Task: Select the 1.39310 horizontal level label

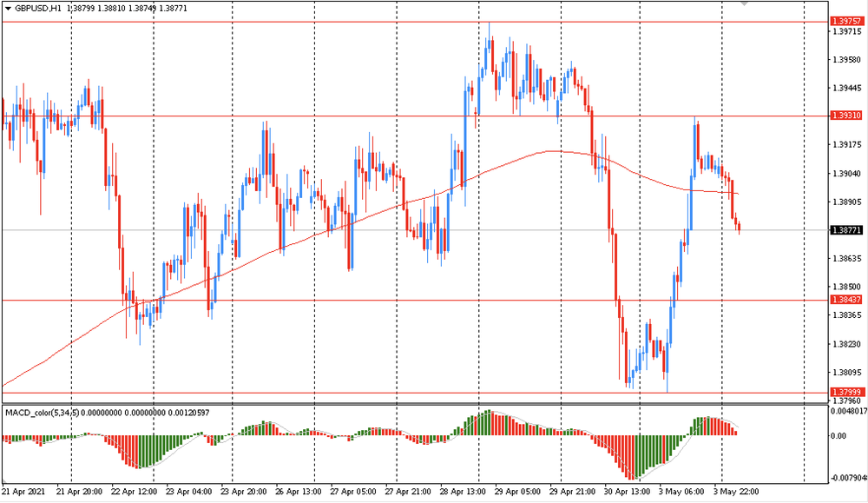Action: (x=846, y=116)
